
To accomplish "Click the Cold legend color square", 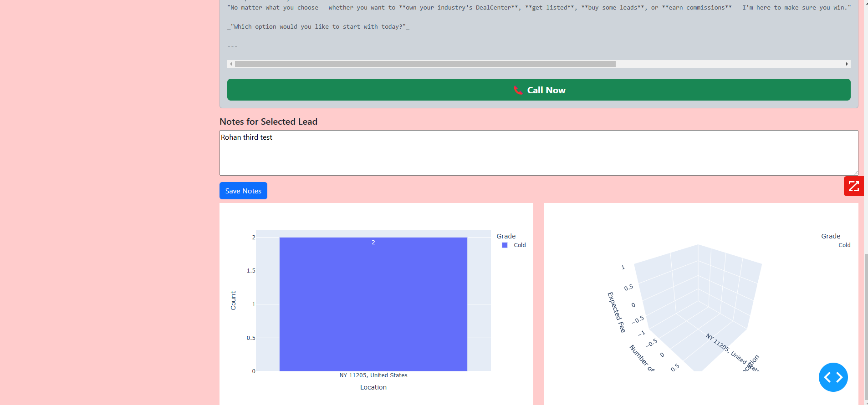I will [505, 245].
